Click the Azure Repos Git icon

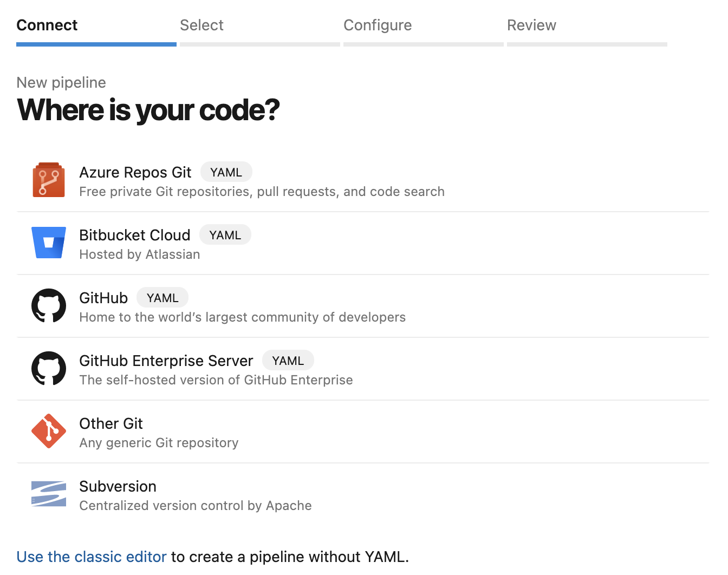[49, 180]
